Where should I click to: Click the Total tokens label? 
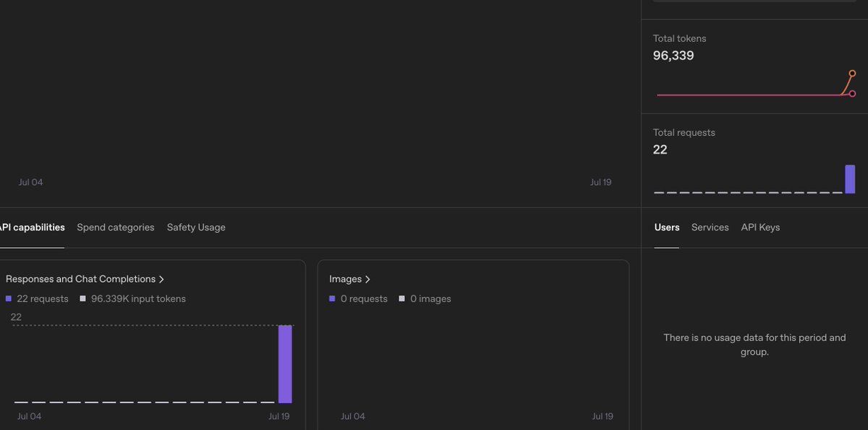click(x=680, y=38)
